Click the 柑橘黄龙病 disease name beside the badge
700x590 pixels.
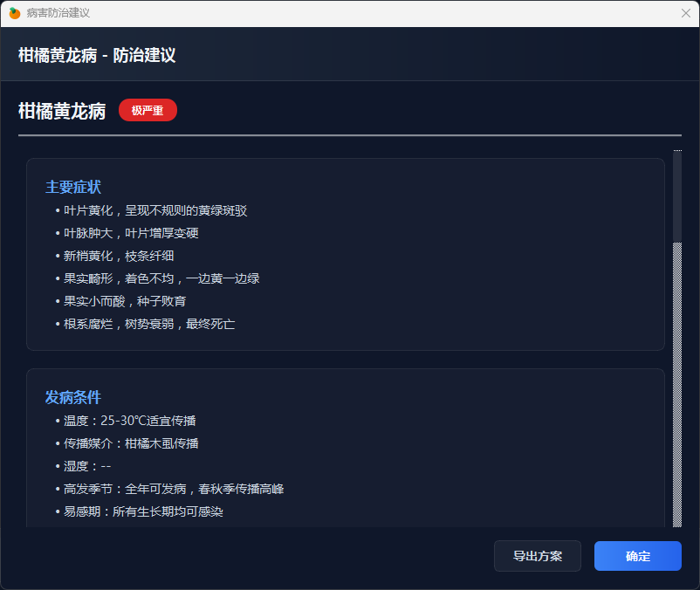[x=62, y=111]
